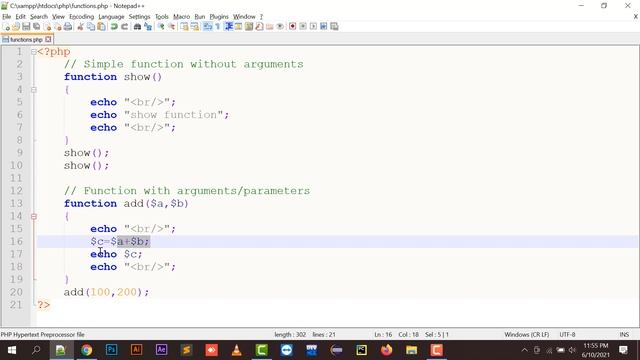Open Firefox from the taskbar

click(387, 350)
